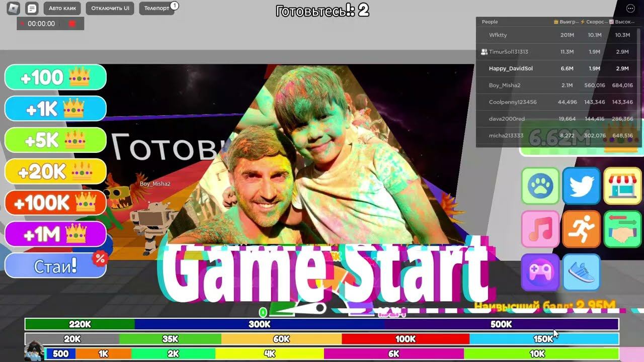The width and height of the screenshot is (644, 362).
Task: Click the Выигр... column header
Action: click(x=566, y=22)
